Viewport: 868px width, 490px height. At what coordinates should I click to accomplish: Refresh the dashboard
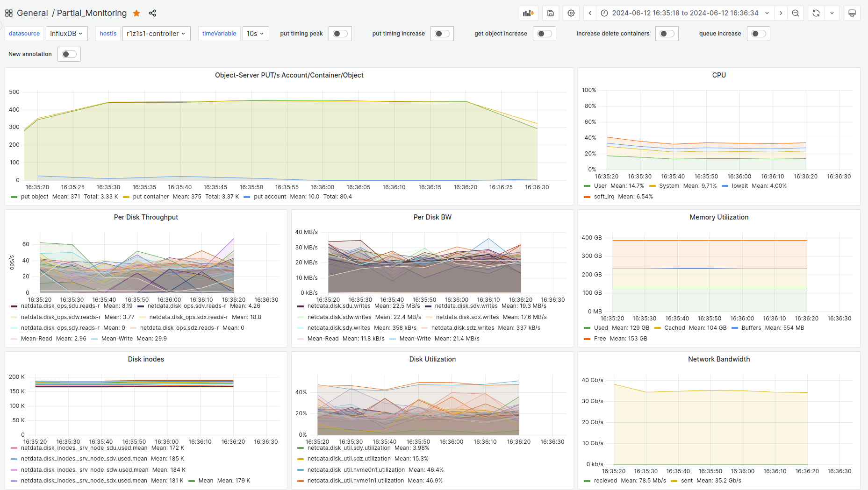816,13
